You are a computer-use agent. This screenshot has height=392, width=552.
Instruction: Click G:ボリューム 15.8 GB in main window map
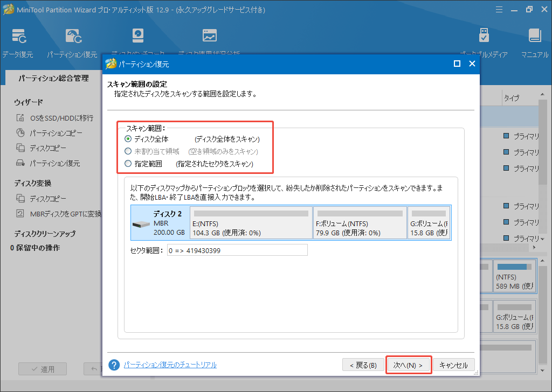tap(514, 316)
